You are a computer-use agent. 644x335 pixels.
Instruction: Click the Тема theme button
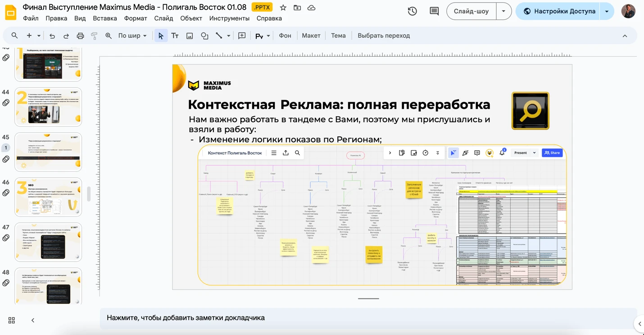pyautogui.click(x=338, y=36)
